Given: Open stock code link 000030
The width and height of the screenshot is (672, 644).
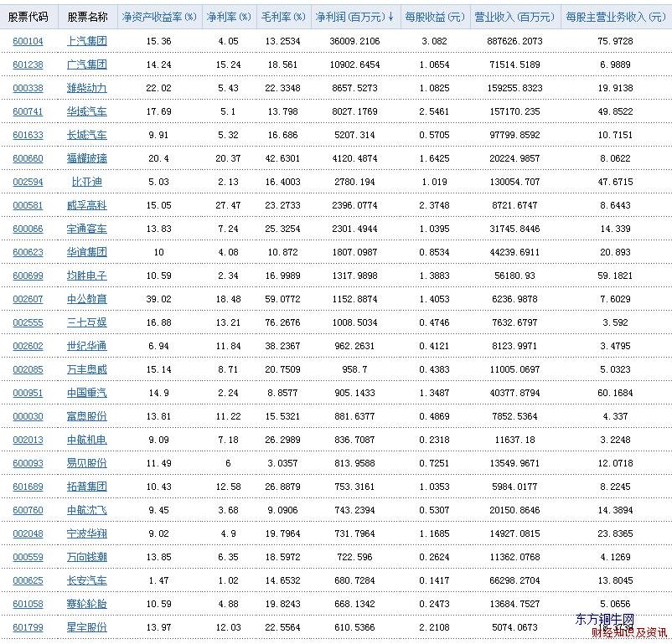Looking at the screenshot, I should [x=28, y=416].
